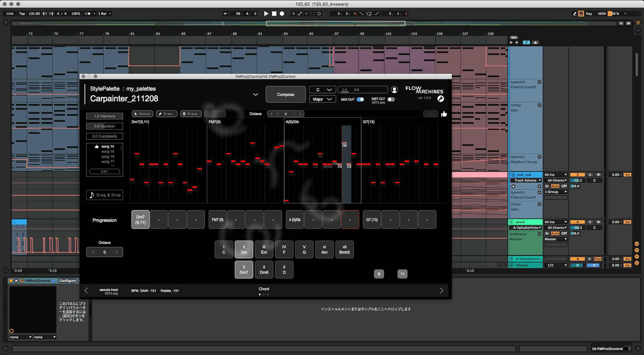Toggle Follow playback arrow icon

(226, 14)
